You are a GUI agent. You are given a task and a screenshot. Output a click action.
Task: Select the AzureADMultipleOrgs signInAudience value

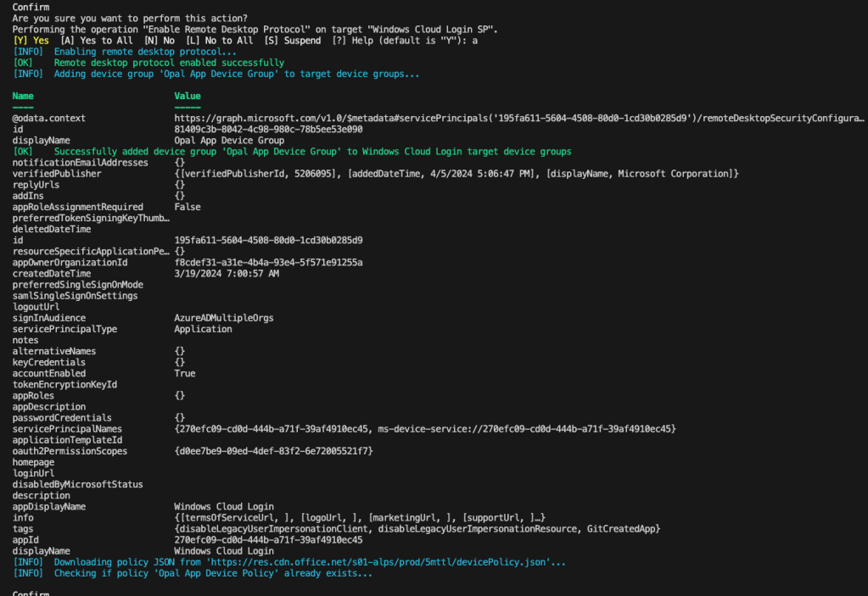click(x=224, y=318)
